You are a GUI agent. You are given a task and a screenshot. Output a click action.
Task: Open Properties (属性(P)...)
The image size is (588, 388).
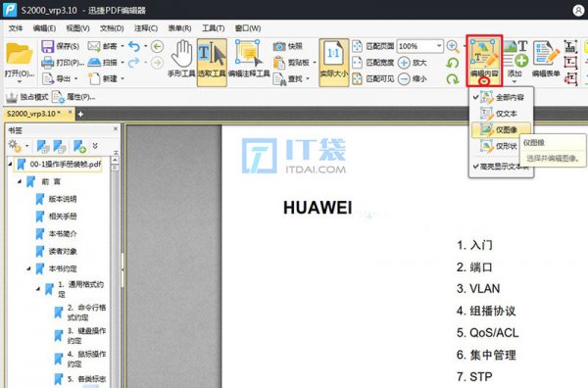pyautogui.click(x=73, y=97)
